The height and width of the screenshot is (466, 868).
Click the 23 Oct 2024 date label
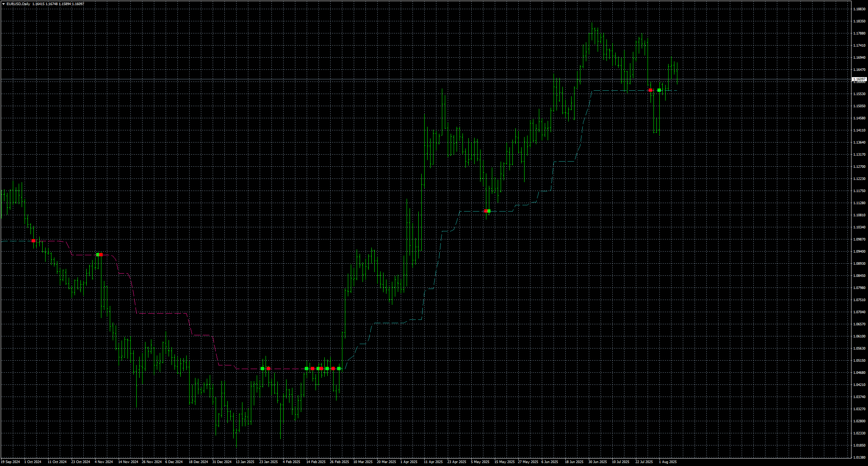click(80, 462)
